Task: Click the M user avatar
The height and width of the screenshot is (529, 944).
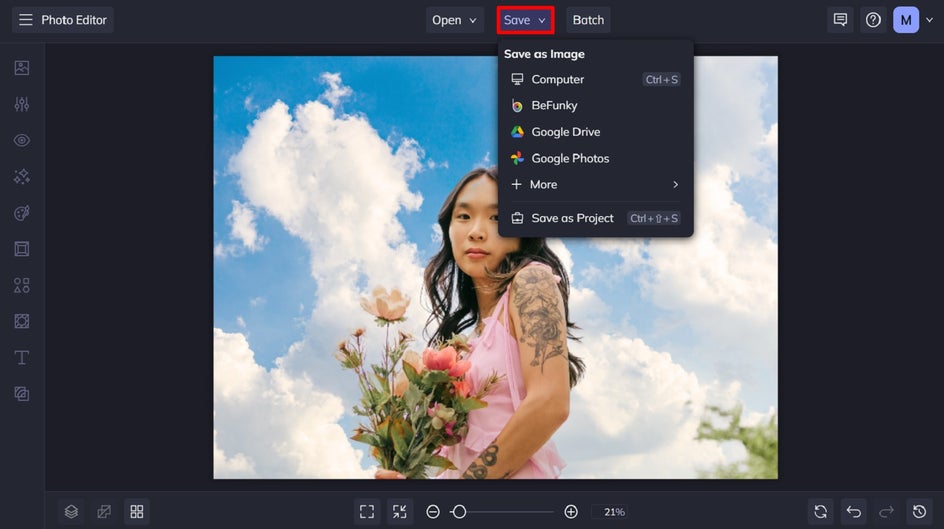Action: 906,20
